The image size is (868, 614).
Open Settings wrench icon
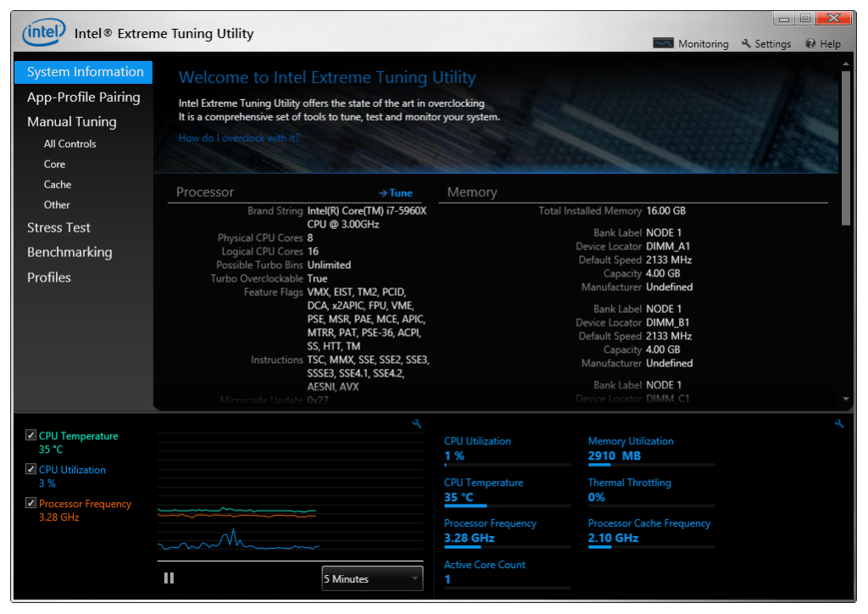click(746, 43)
